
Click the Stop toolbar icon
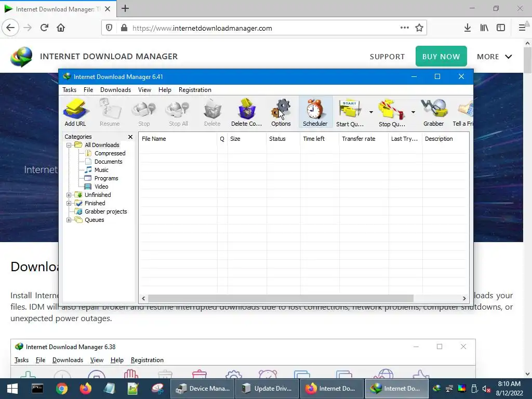(144, 112)
